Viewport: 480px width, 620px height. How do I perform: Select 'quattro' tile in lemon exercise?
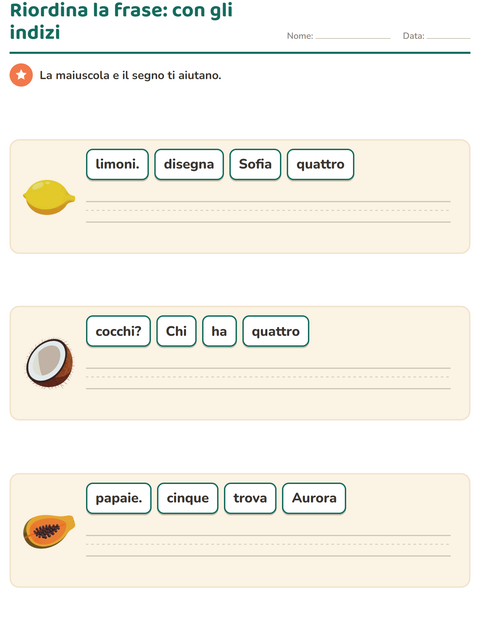tap(320, 164)
